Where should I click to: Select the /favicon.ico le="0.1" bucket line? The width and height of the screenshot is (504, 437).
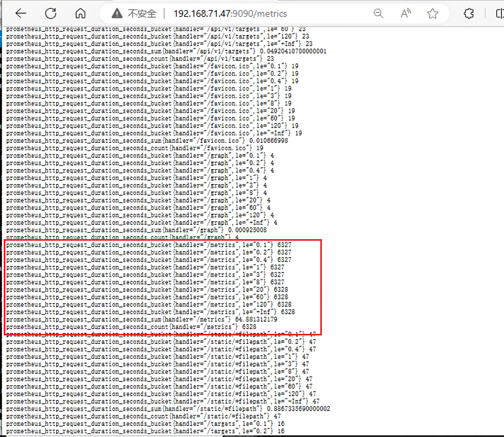(152, 66)
